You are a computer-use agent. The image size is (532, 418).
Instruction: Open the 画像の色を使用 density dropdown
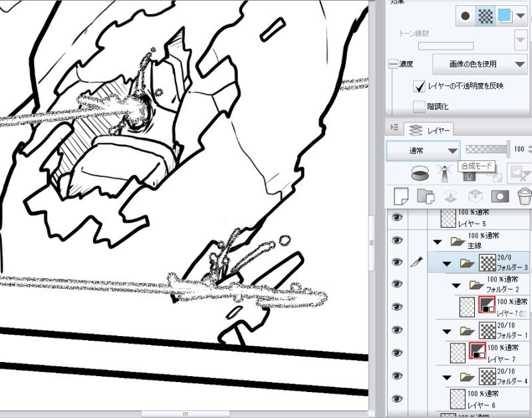pos(479,64)
